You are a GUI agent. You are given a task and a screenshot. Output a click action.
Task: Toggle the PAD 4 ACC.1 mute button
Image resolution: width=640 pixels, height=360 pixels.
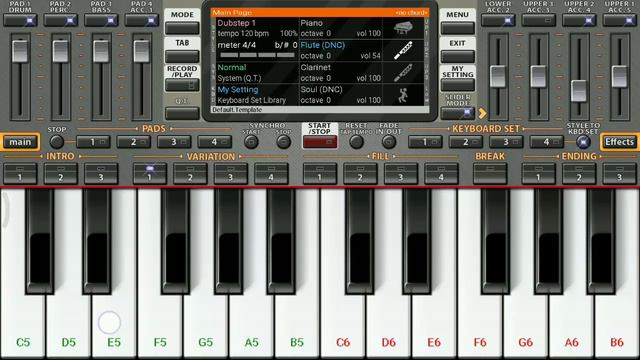coord(141,20)
